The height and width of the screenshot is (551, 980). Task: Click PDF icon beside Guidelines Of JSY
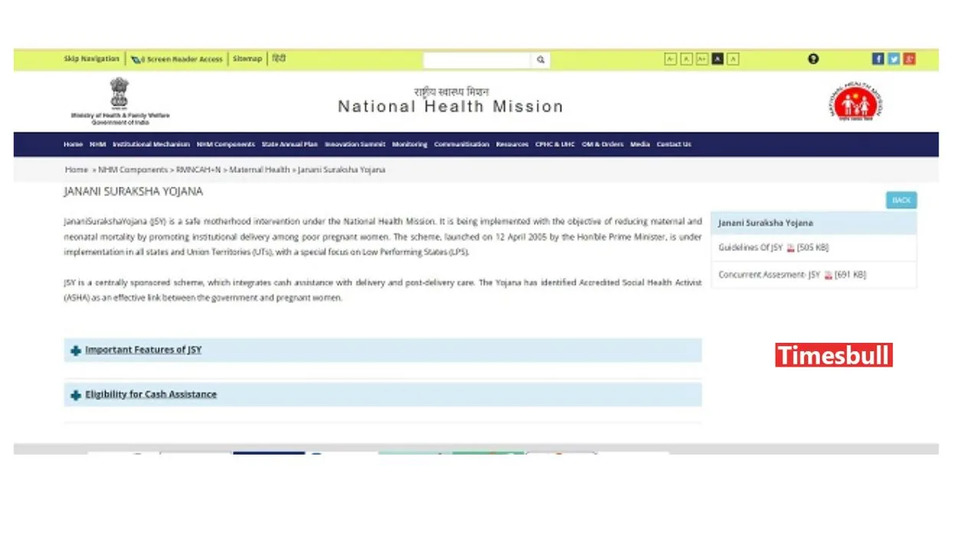click(790, 248)
